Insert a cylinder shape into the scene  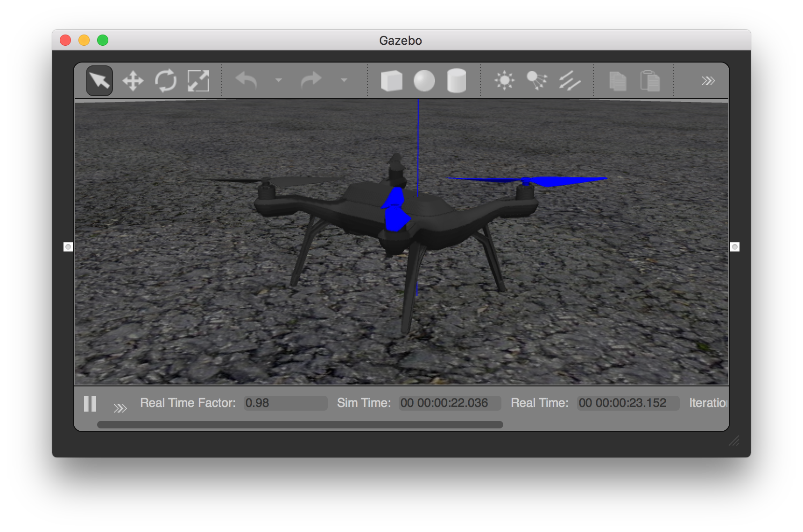(457, 80)
